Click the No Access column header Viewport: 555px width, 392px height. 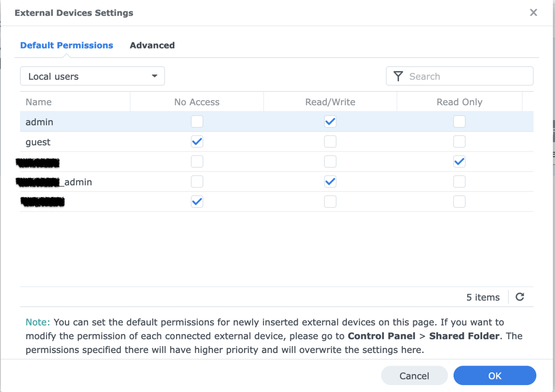coord(197,102)
